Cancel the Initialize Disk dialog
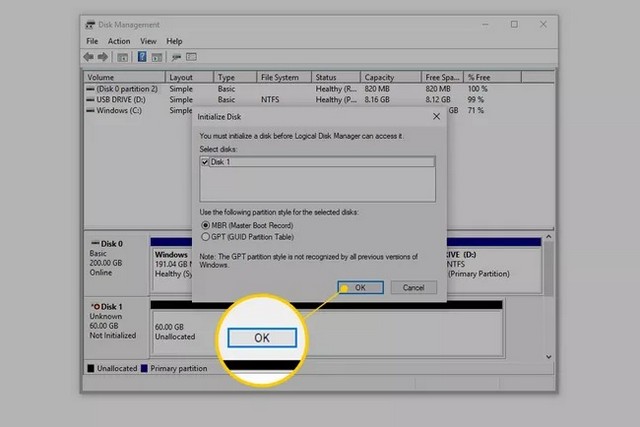Screen dimensions: 640x427 [413, 287]
